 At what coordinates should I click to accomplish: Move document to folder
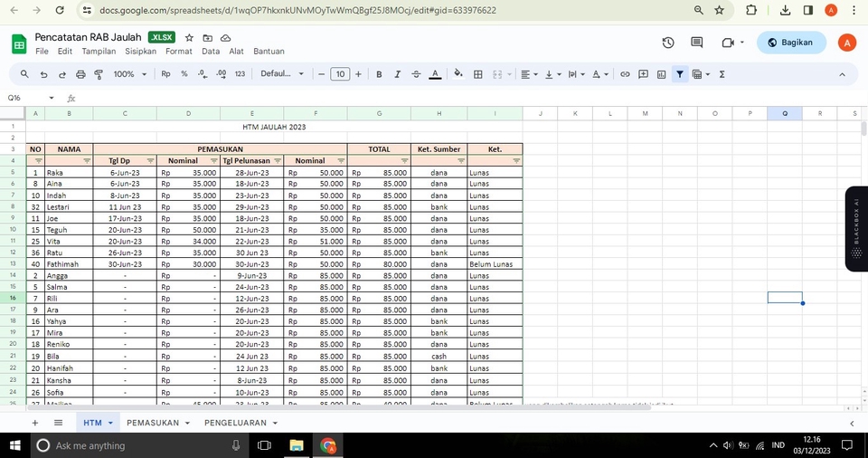[208, 38]
